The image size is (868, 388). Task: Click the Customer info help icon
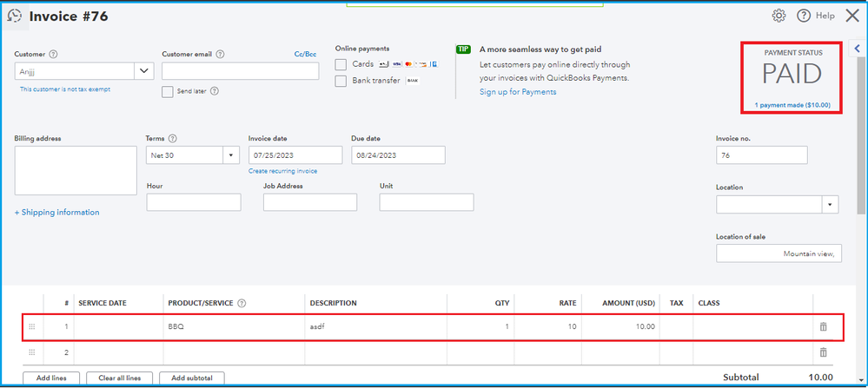[53, 54]
